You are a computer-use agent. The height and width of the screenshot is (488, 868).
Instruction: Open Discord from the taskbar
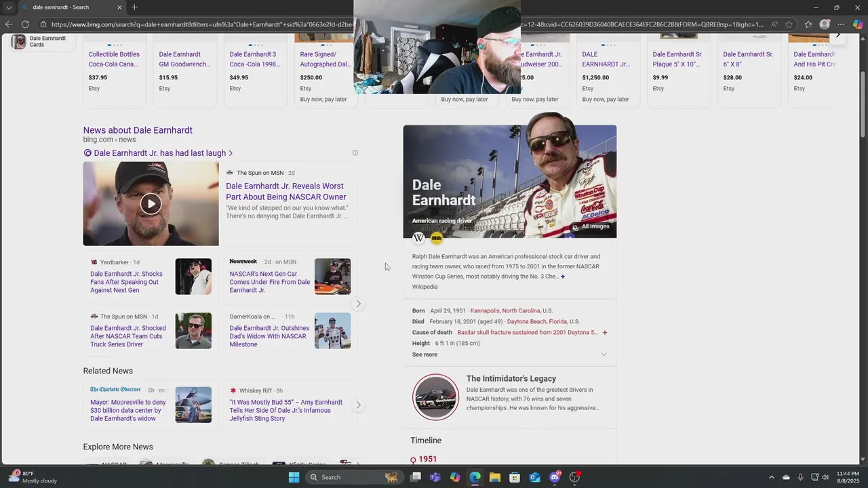(555, 477)
